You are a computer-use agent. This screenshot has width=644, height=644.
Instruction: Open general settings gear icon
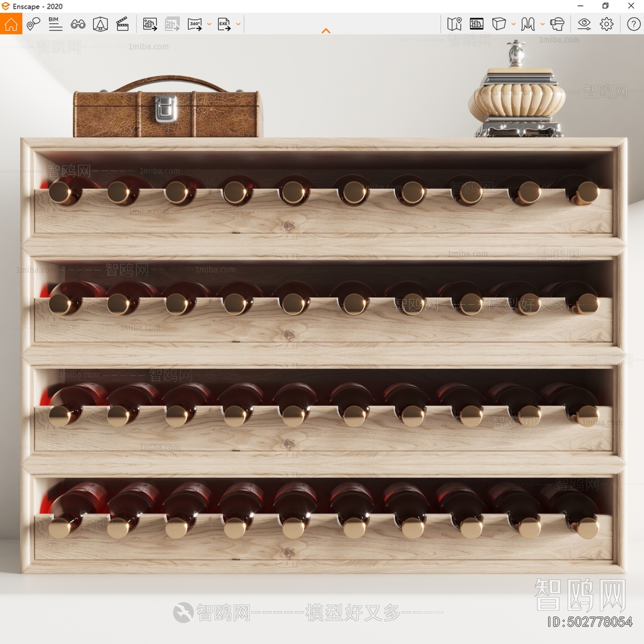coord(607,24)
